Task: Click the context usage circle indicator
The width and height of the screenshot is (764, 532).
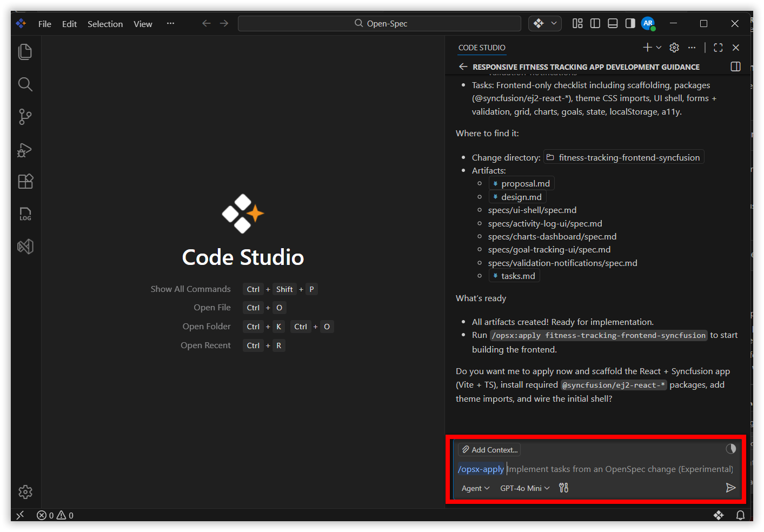Action: 730,449
